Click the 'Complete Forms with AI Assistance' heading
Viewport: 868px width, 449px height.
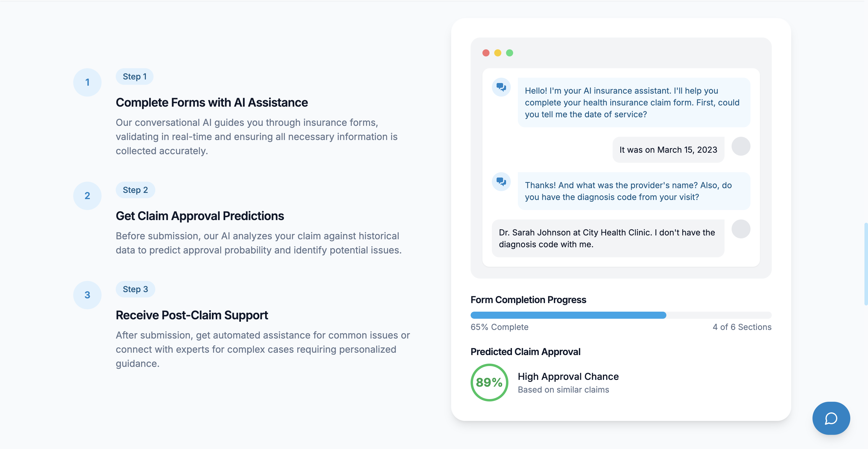[212, 103]
